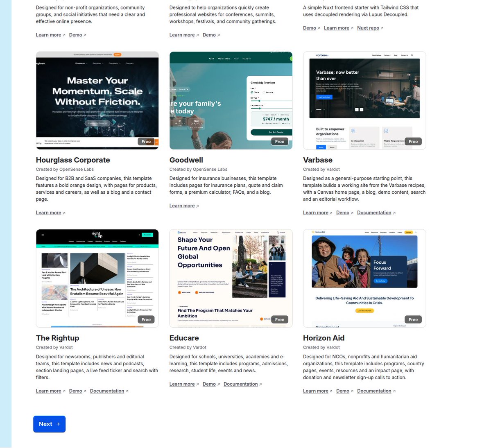Click Free badge on Varbase
The image size is (491, 448).
413,142
